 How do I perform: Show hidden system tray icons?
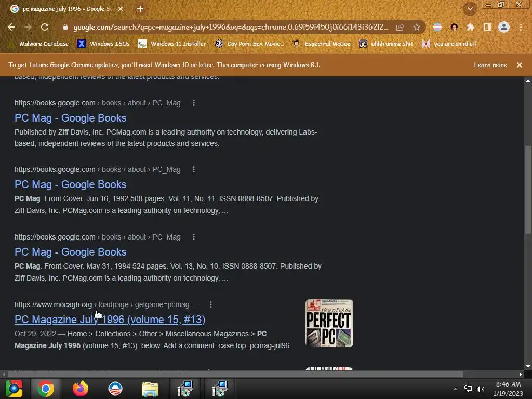point(455,389)
